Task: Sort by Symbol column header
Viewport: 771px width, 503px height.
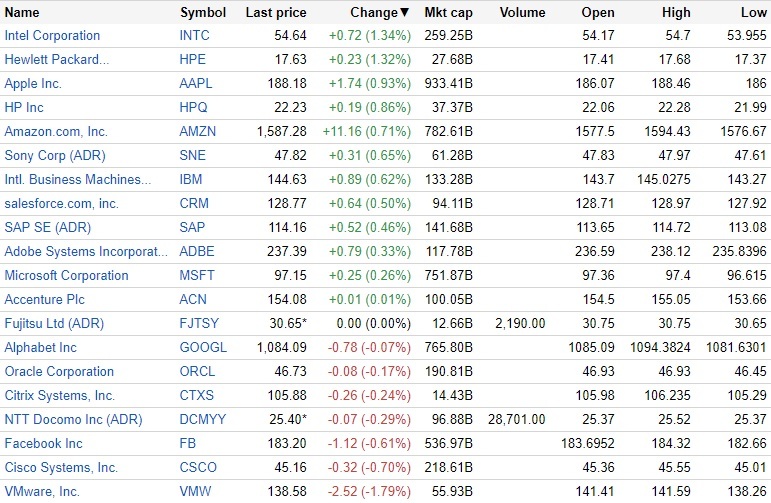Action: [x=203, y=13]
